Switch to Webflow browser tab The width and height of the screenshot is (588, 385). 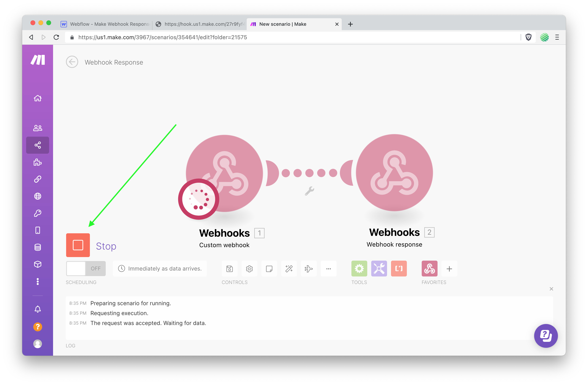tap(106, 24)
